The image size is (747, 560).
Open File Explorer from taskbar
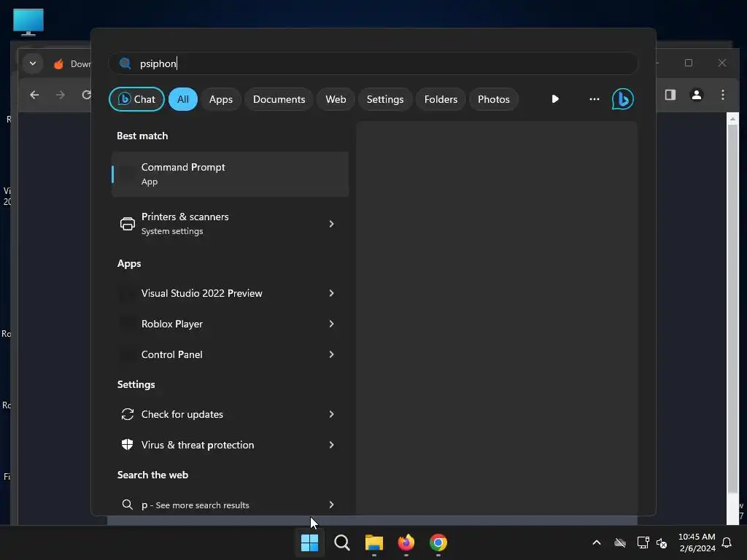click(x=374, y=542)
